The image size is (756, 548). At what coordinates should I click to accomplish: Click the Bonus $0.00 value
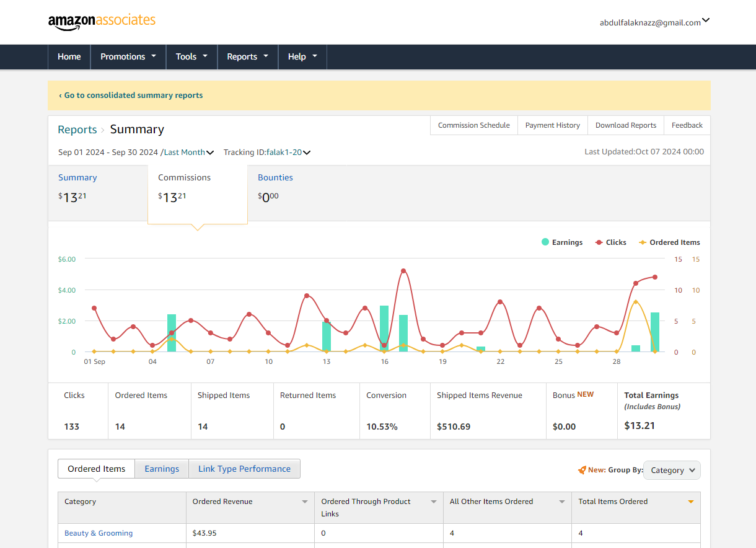pyautogui.click(x=565, y=426)
